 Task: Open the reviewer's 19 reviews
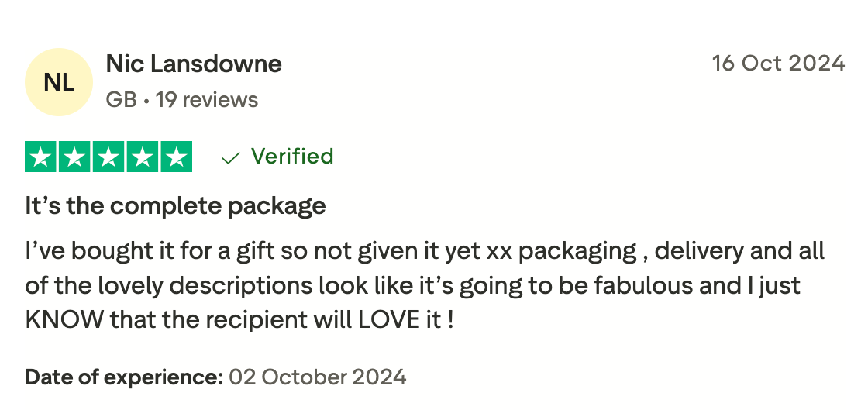pos(207,100)
